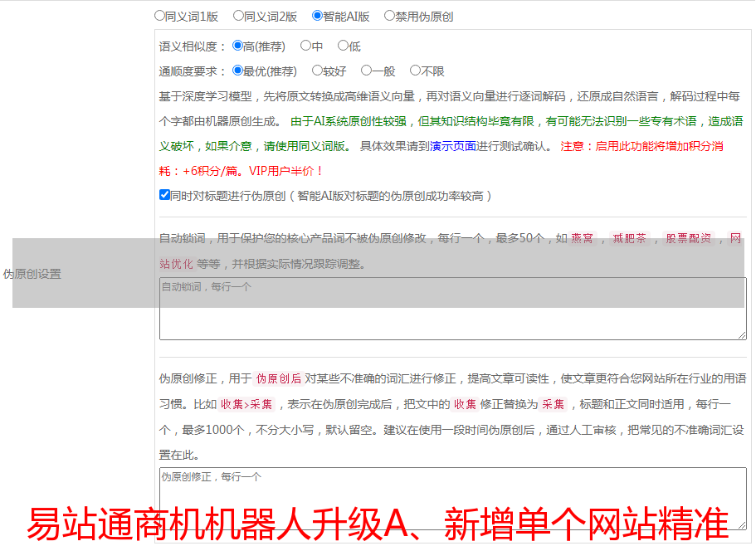
Task: Choose 最优(推荐) for 通顺度要求
Action: click(x=237, y=71)
